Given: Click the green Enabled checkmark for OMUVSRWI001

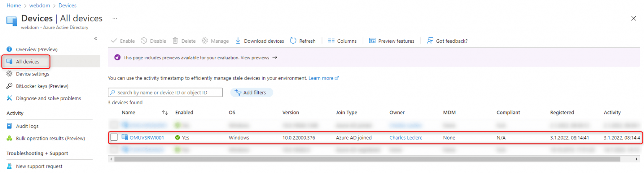Looking at the screenshot, I should point(178,137).
